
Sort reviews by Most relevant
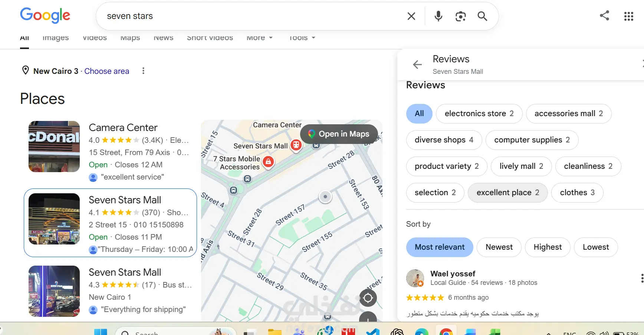tap(440, 247)
